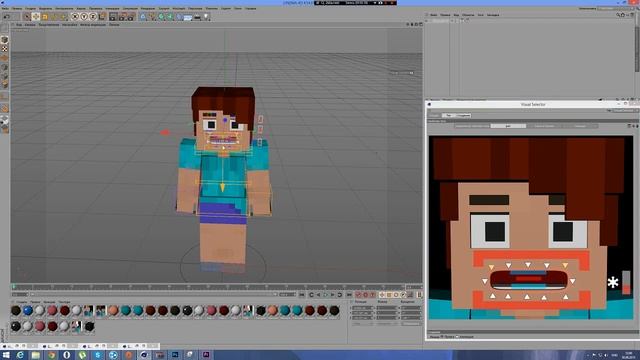Open Объекты menu in Object Manager
Image resolution: width=640 pixels, height=360 pixels.
468,15
